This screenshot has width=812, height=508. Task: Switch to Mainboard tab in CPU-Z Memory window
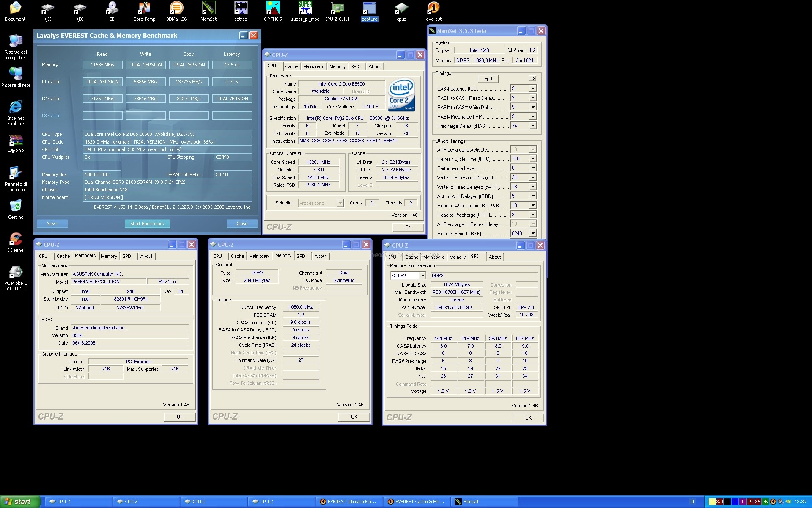tap(260, 256)
